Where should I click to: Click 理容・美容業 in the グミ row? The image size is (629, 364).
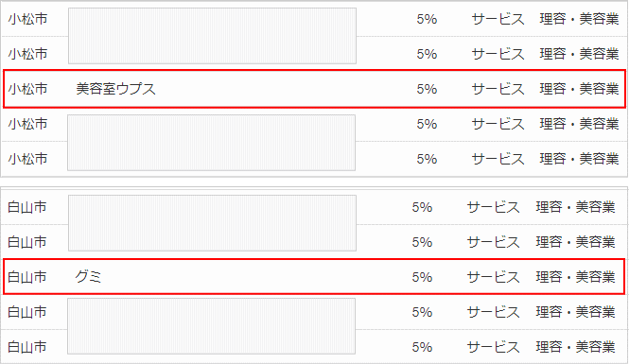575,277
